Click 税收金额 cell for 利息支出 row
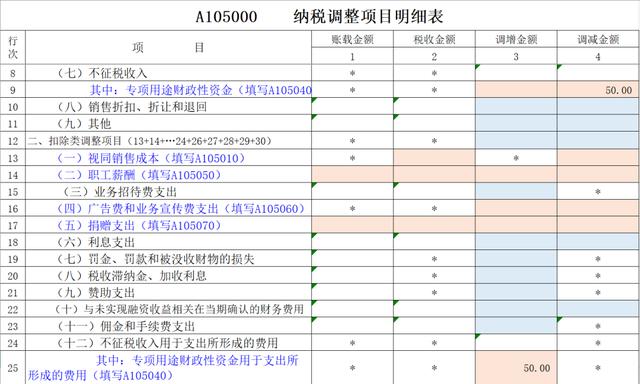640x384 pixels. click(x=434, y=241)
